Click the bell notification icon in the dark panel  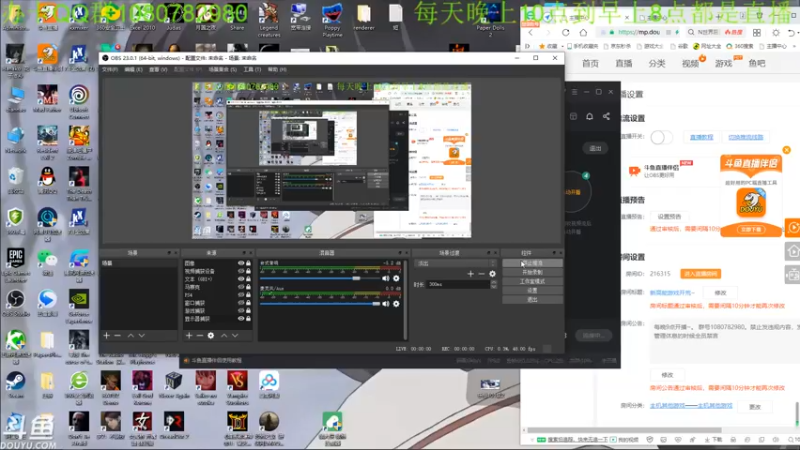589,116
